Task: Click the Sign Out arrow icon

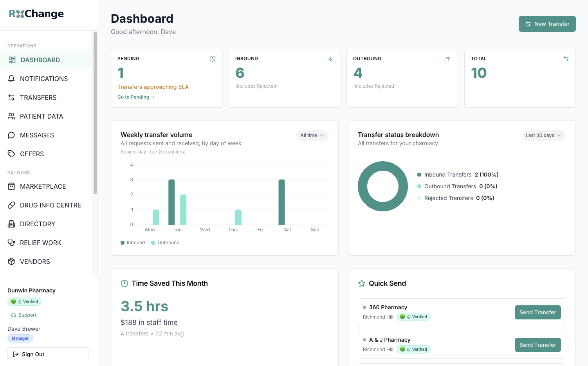Action: [16, 354]
